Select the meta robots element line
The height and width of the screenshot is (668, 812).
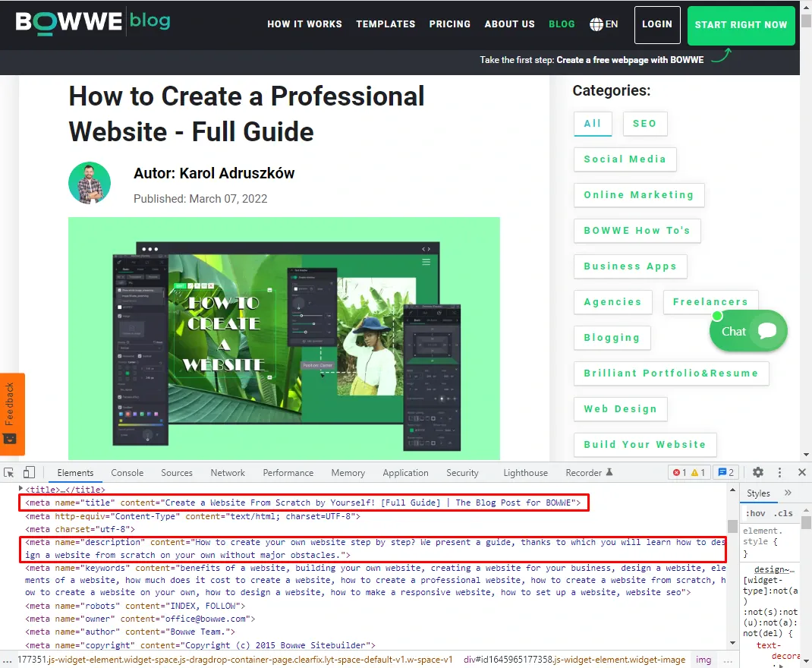point(135,606)
